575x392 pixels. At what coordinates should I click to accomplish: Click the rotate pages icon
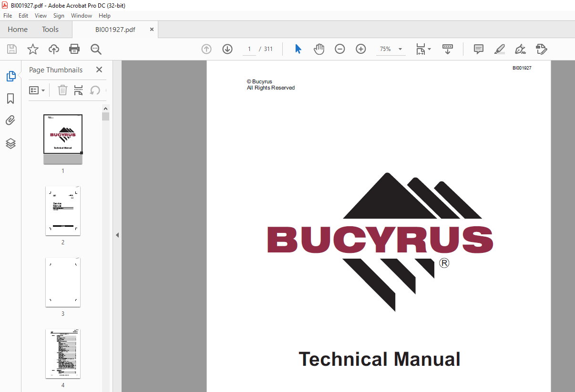(x=95, y=90)
